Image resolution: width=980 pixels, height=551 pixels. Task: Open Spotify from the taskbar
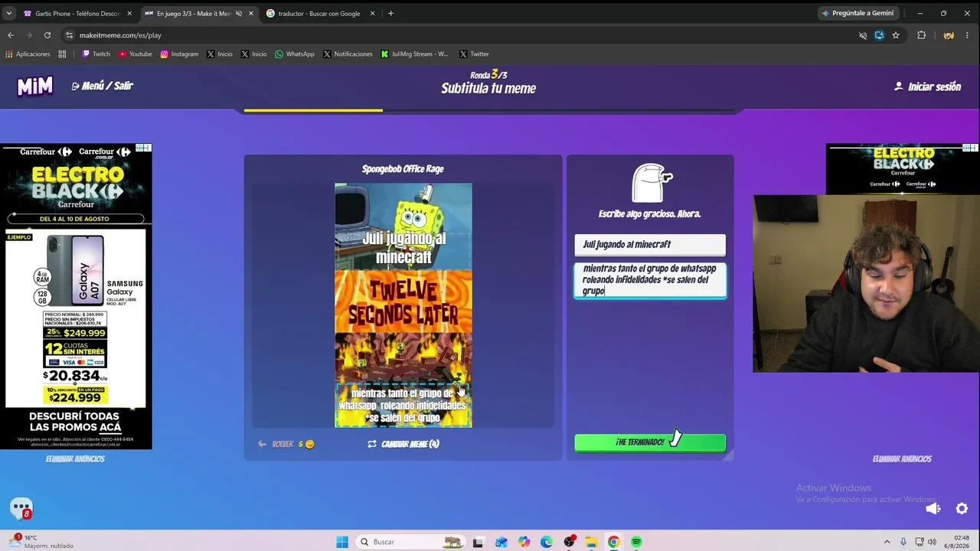click(x=636, y=542)
